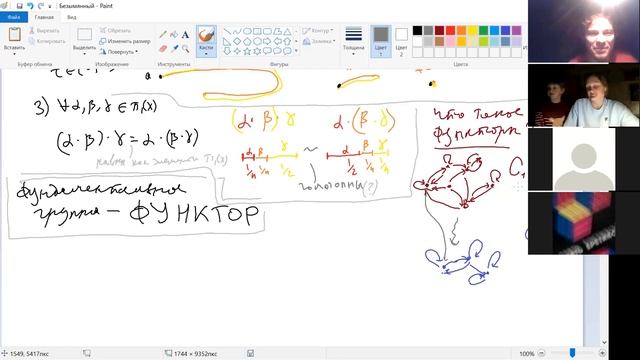Screen dimensions: 640x360
Task: Select the Fill with color bucket tool
Action: tap(174, 35)
